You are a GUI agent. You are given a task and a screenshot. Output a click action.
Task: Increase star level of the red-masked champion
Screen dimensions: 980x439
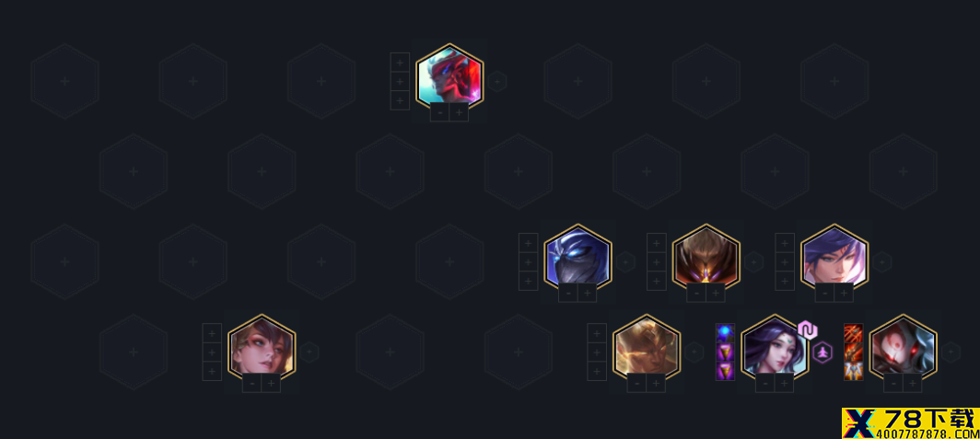click(x=459, y=112)
